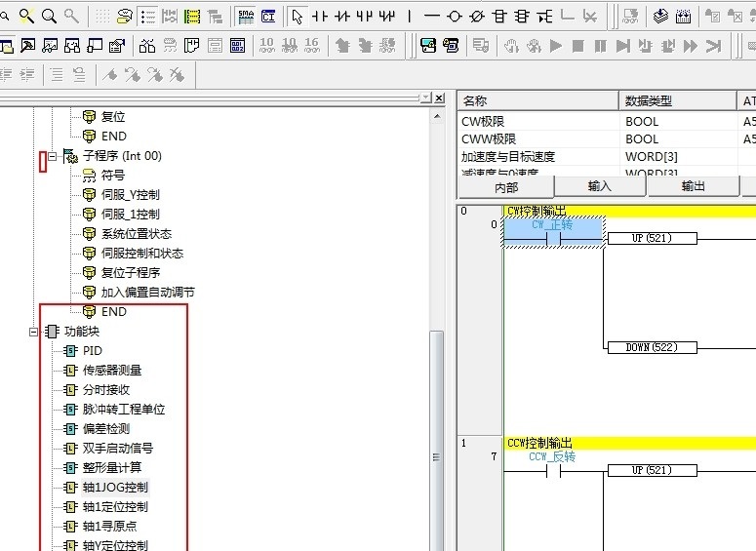The image size is (756, 551).
Task: Click the grayed stop simulation square button
Action: coord(578,46)
